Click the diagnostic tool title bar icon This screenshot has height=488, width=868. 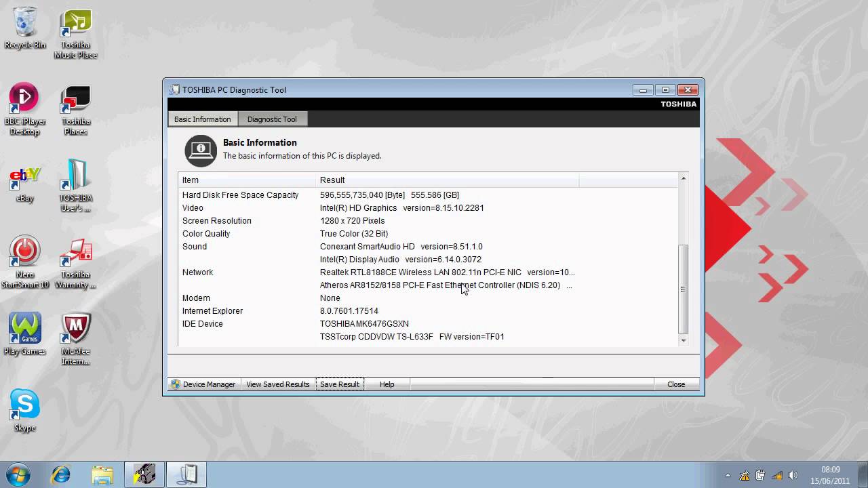pyautogui.click(x=175, y=89)
